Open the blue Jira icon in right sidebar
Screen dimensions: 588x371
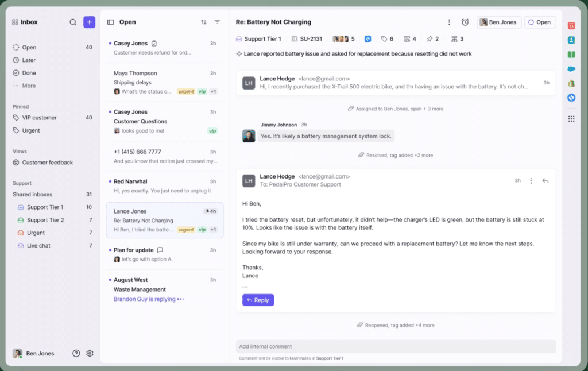571,98
